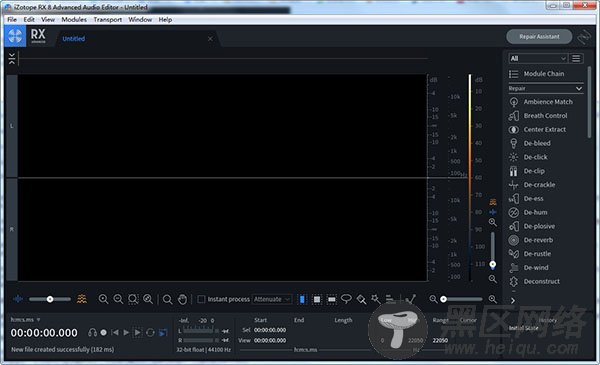600x365 pixels.
Task: Open the Window menu
Action: (140, 20)
